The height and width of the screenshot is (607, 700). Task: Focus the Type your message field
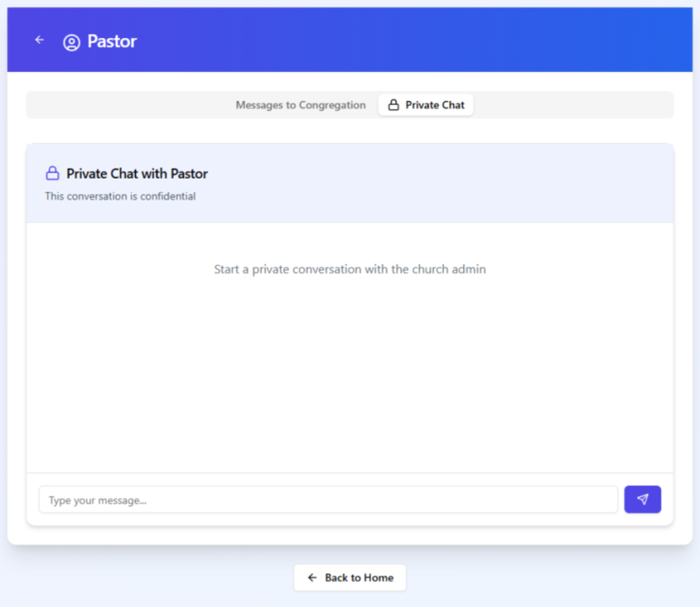pyautogui.click(x=328, y=499)
